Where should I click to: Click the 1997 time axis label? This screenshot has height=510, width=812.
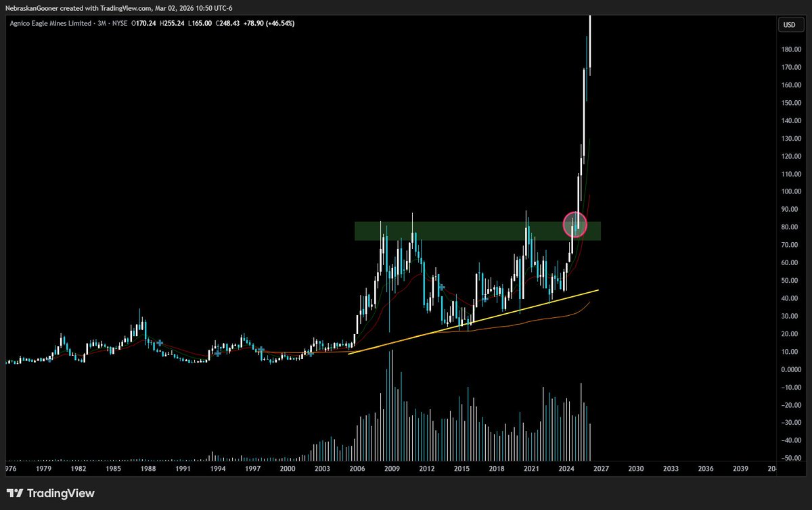(252, 468)
